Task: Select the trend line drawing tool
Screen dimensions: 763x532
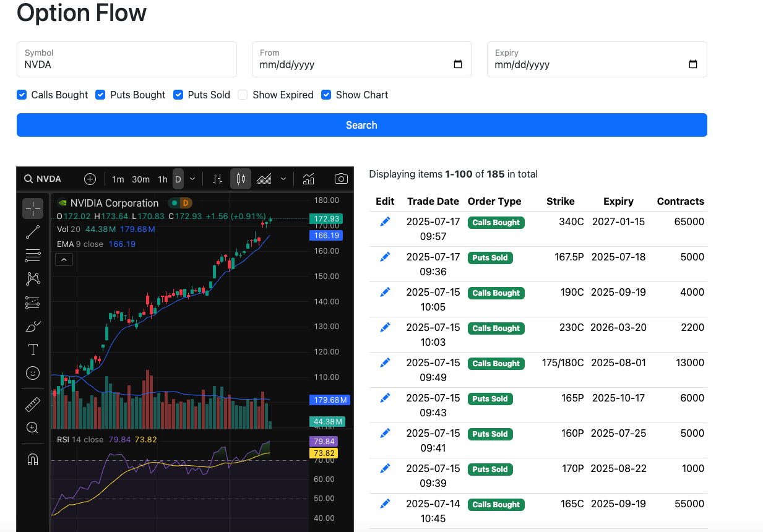Action: click(x=33, y=232)
